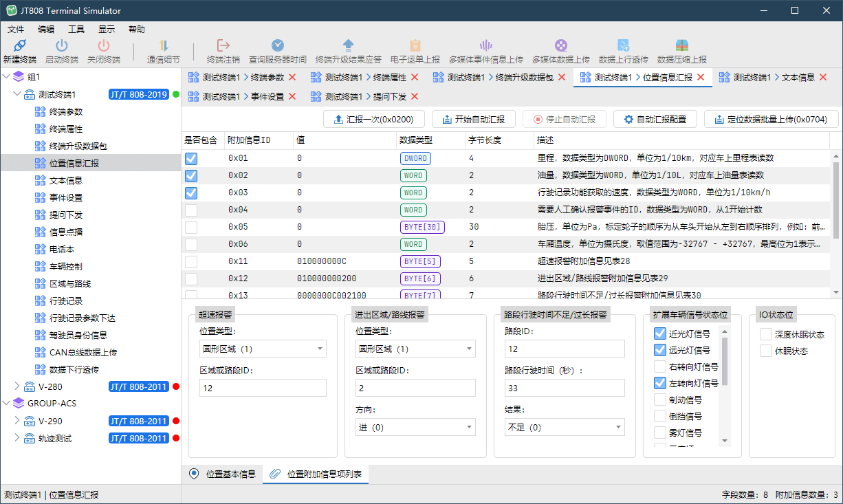Click the 多媒体数据上传 toolbar icon
The height and width of the screenshot is (504, 843).
click(x=560, y=46)
